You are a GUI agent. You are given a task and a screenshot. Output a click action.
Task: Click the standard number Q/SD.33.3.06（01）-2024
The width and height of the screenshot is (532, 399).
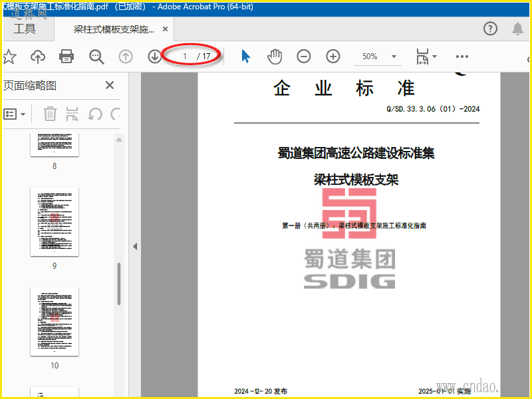point(433,109)
